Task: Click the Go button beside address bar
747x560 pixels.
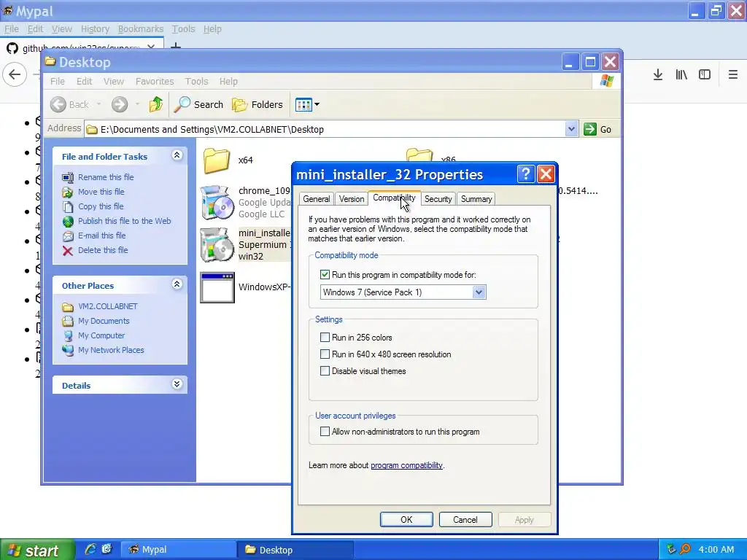Action: pos(598,129)
